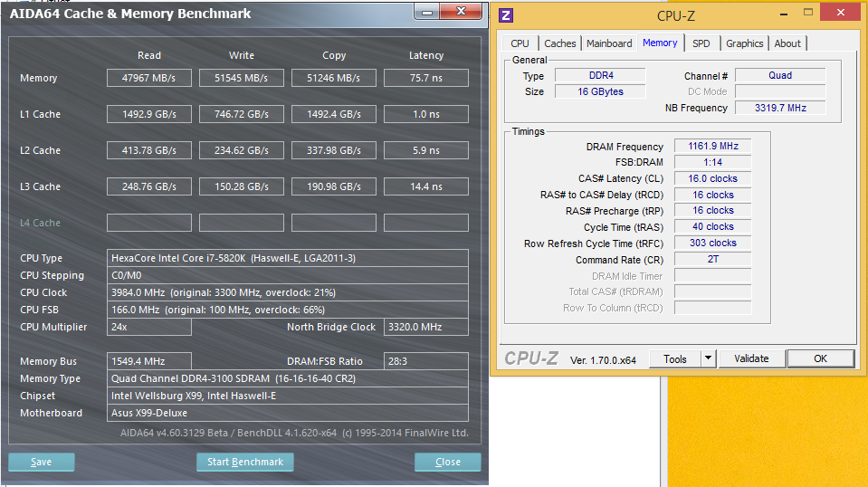Click the Validate button
The width and height of the screenshot is (868, 487).
click(x=751, y=358)
